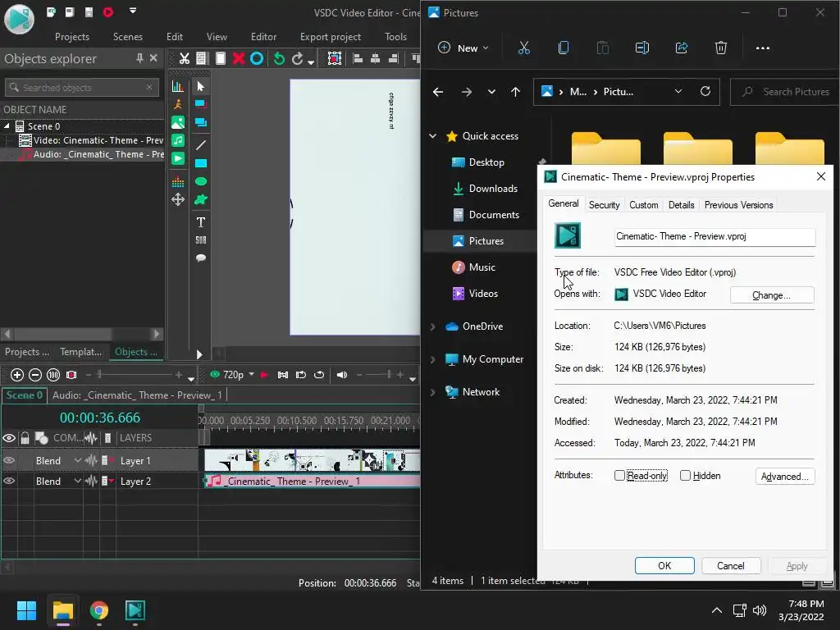Screen dimensions: 840x630
Task: Expand the My Computer tree node
Action: tap(433, 359)
